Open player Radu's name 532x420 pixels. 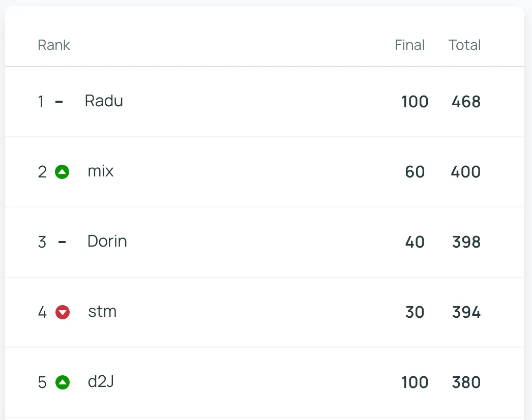[x=104, y=101]
